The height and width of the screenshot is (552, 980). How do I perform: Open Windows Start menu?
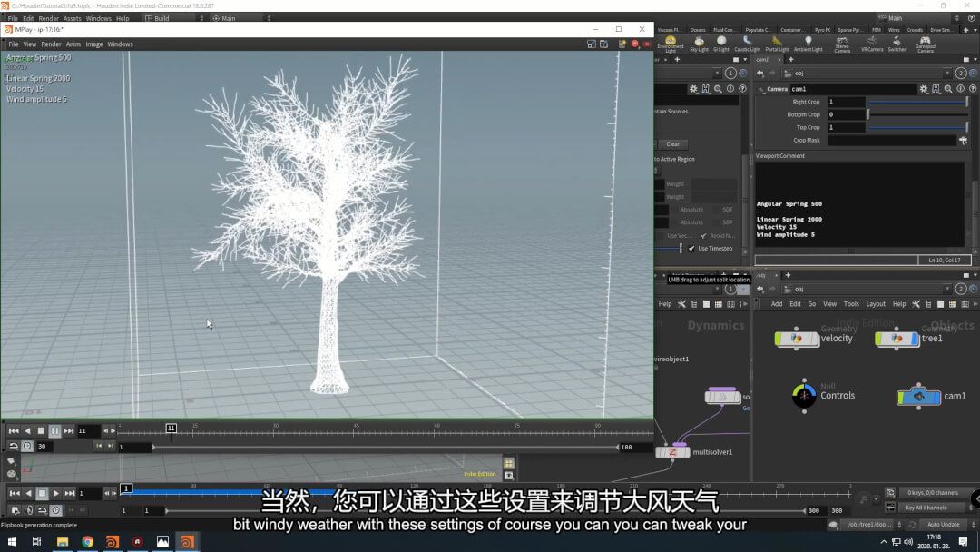[12, 542]
